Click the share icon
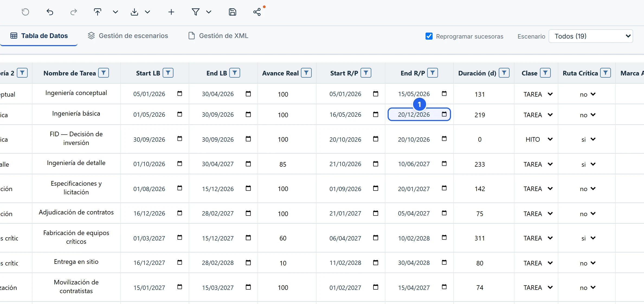The height and width of the screenshot is (304, 644). pyautogui.click(x=257, y=12)
